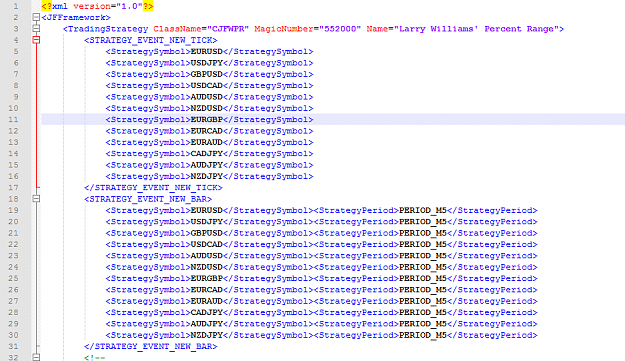Click line number 11 in the margin
Screen dimensions: 625x361
13,120
